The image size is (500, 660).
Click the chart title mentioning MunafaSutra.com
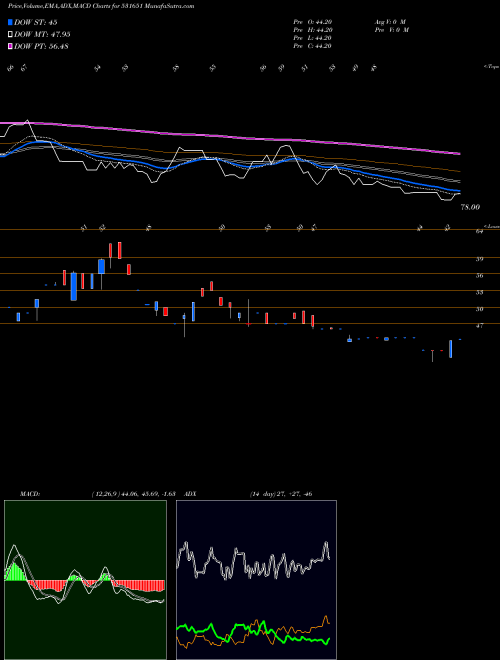[x=101, y=6]
